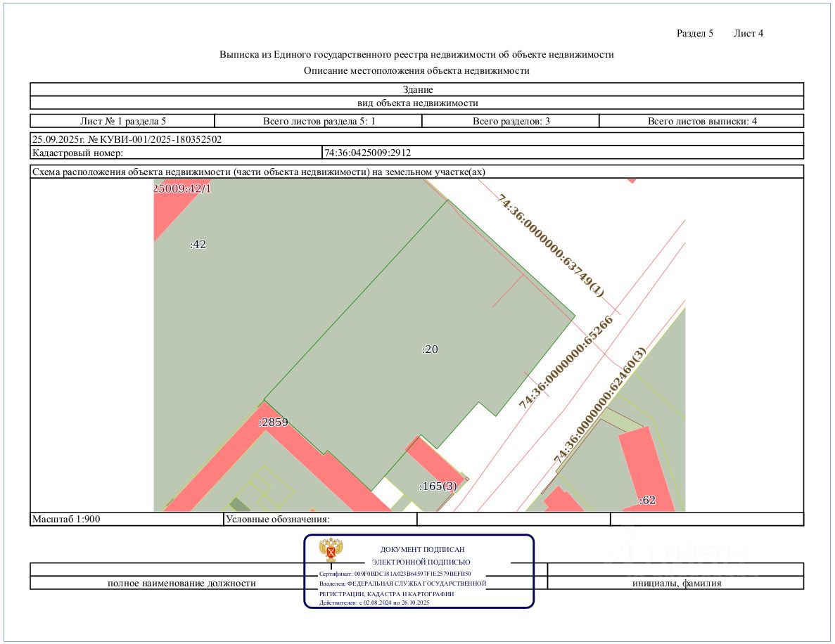This screenshot has width=835, height=644.
Task: Click 'Всего разделов: 3' cell
Action: 511,121
